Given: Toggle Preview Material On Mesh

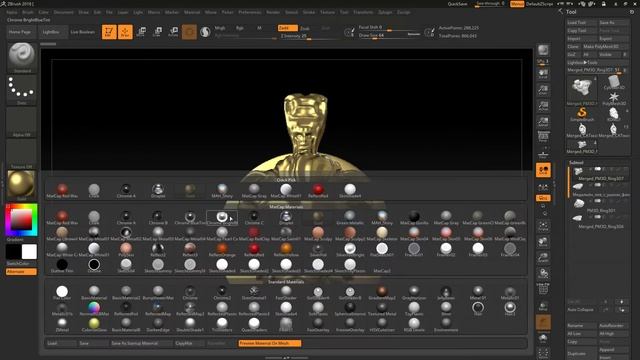Looking at the screenshot, I should [x=270, y=343].
